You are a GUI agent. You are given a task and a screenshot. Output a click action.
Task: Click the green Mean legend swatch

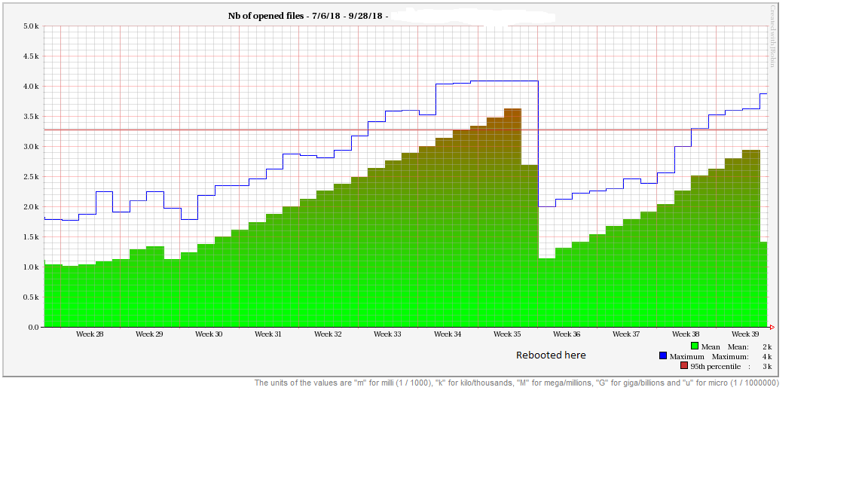(x=695, y=346)
